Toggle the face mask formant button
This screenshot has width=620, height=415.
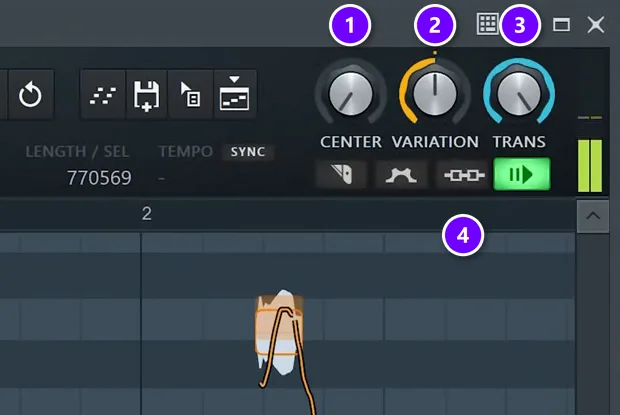342,174
